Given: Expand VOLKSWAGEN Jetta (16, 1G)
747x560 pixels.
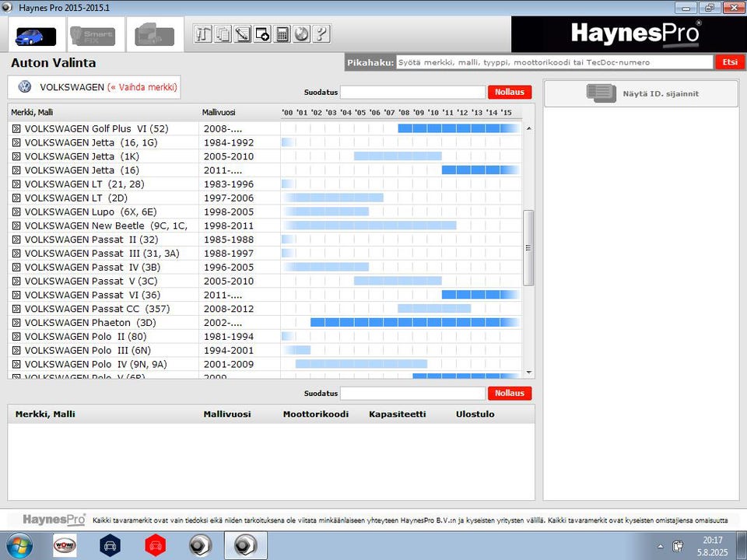Looking at the screenshot, I should click(16, 142).
